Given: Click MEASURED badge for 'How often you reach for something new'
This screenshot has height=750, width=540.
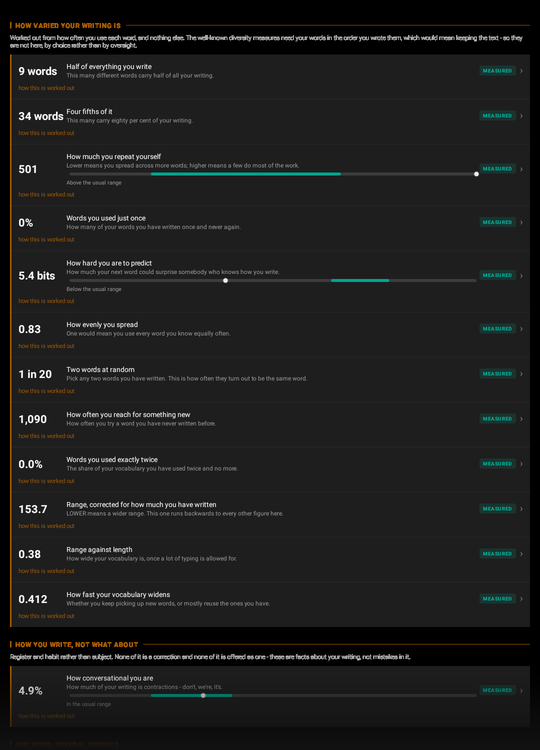Looking at the screenshot, I should (x=497, y=419).
